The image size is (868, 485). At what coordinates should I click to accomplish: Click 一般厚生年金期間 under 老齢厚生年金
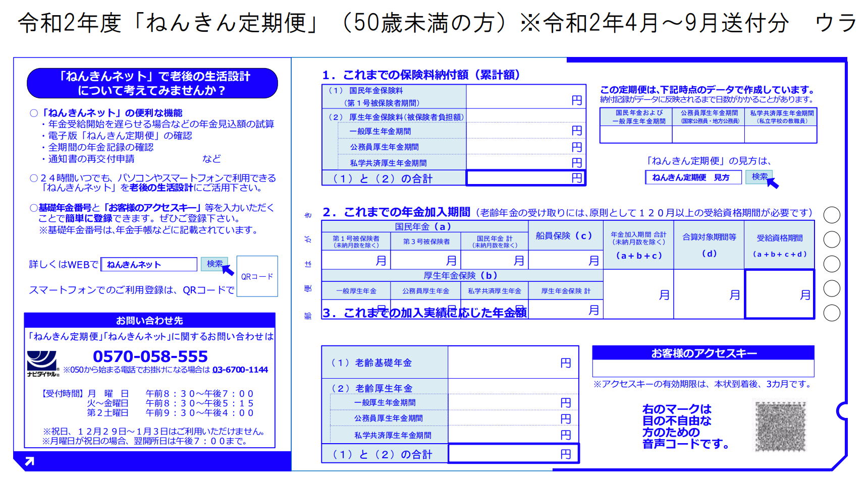point(385,403)
